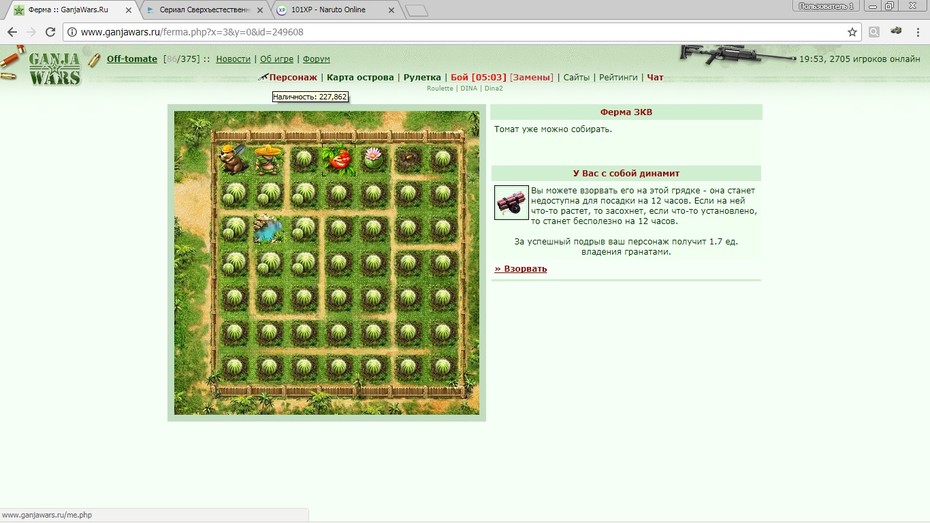This screenshot has height=523, width=930.
Task: Select the pink lotus flower tile
Action: [x=372, y=158]
